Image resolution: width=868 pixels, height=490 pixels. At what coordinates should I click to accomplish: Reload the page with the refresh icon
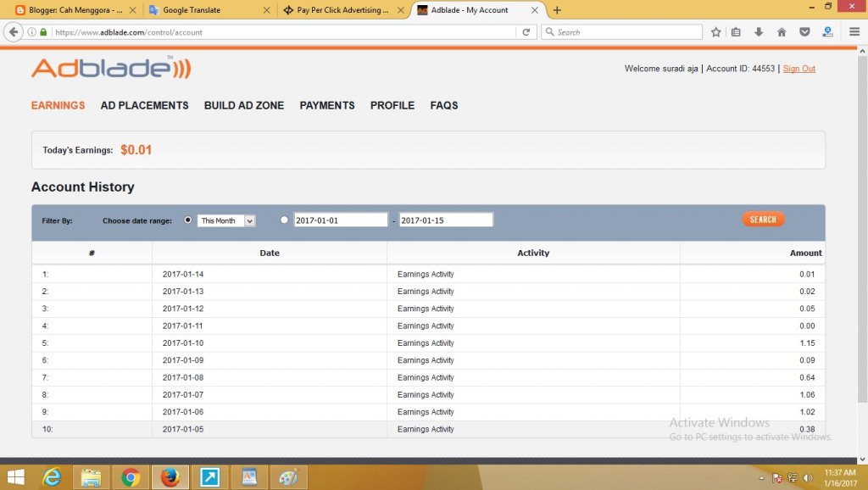click(526, 32)
